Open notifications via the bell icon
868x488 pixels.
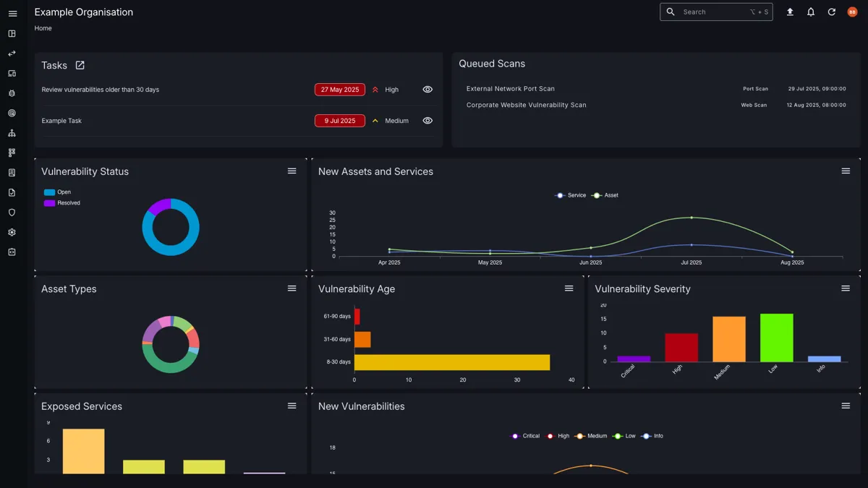pos(811,12)
